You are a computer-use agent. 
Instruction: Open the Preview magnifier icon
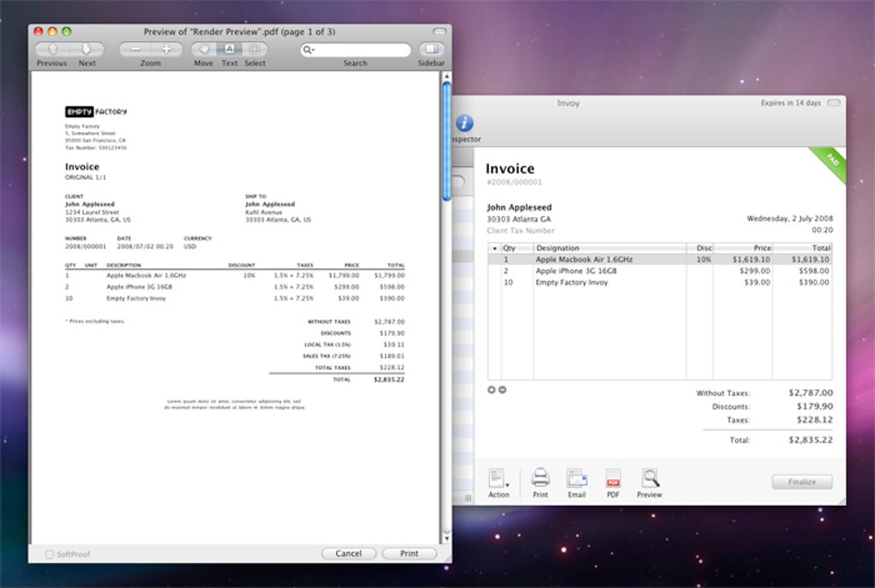point(649,478)
